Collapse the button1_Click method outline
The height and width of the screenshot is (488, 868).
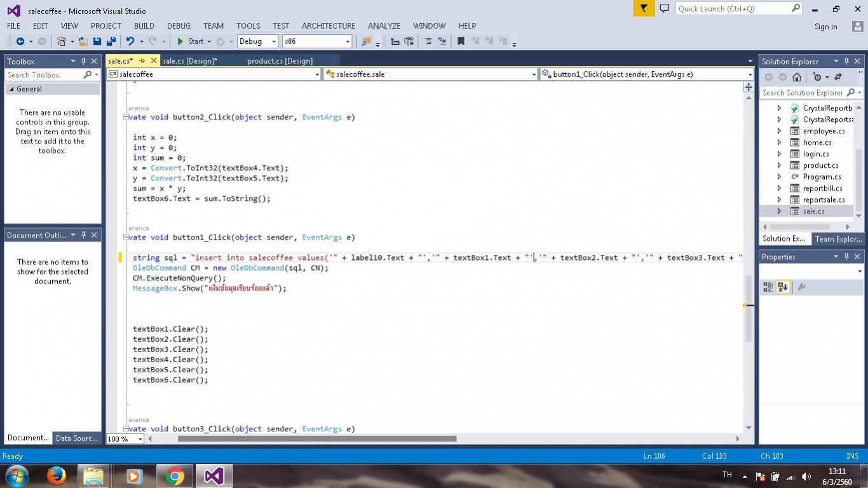coord(126,237)
